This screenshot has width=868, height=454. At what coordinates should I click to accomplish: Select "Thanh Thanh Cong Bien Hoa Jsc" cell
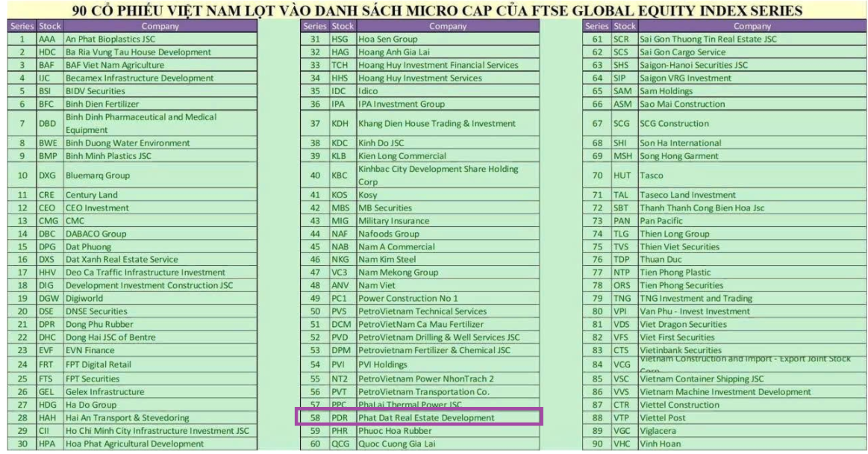tap(752, 208)
